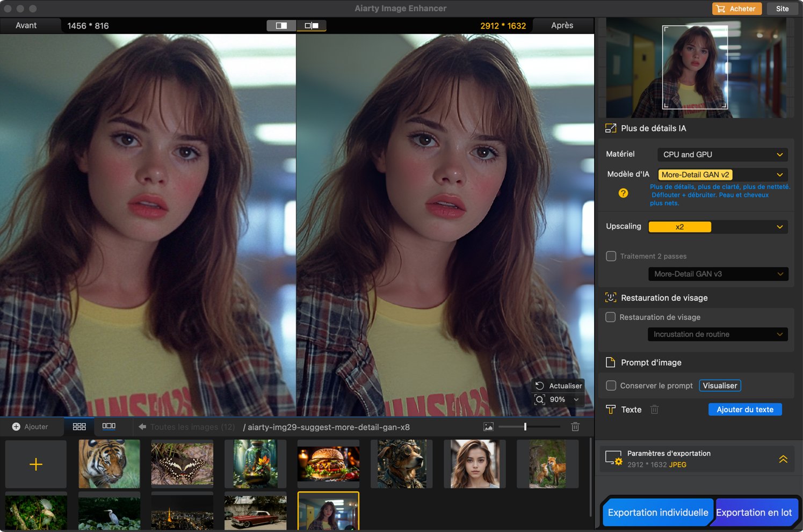
Task: Click the back arrow to all images
Action: coord(142,427)
